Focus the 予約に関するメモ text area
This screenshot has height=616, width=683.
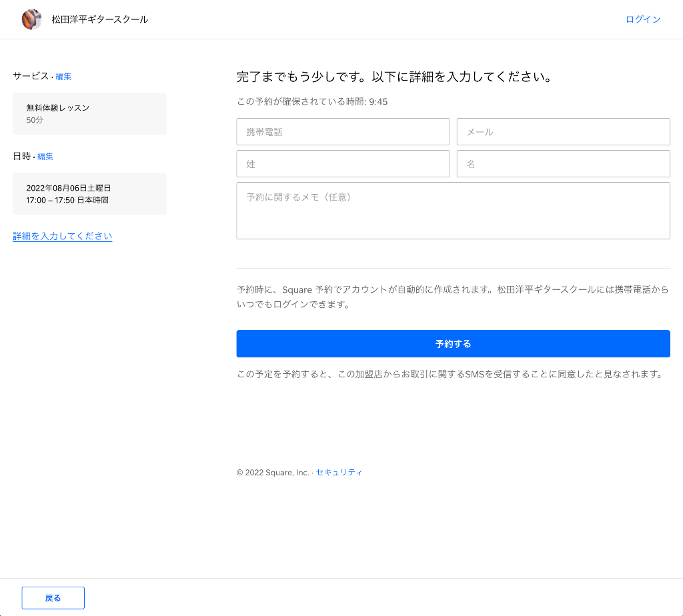[x=453, y=211]
